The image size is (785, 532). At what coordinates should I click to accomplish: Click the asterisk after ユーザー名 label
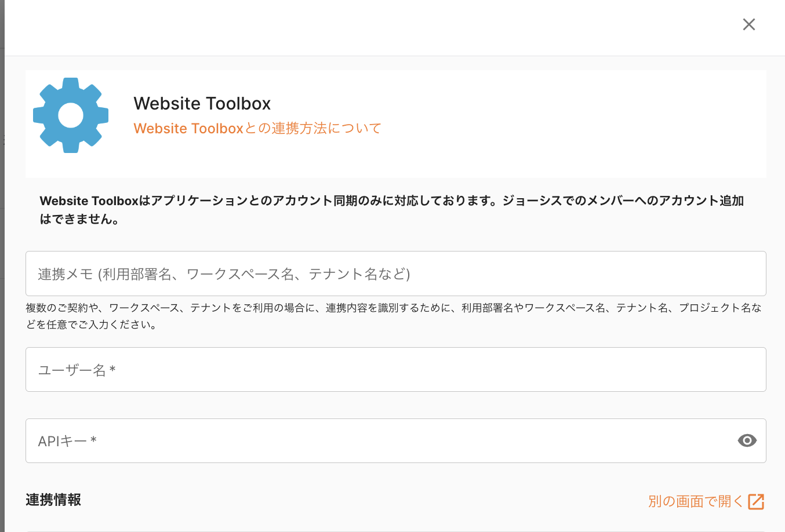click(x=112, y=369)
